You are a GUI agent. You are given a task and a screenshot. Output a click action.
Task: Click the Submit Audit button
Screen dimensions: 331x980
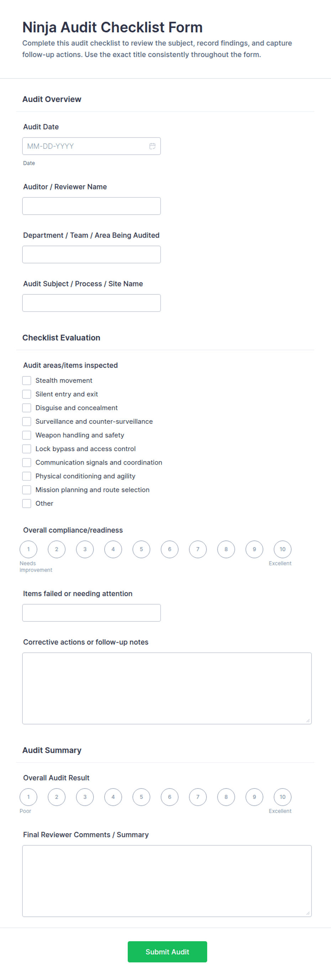pos(167,952)
